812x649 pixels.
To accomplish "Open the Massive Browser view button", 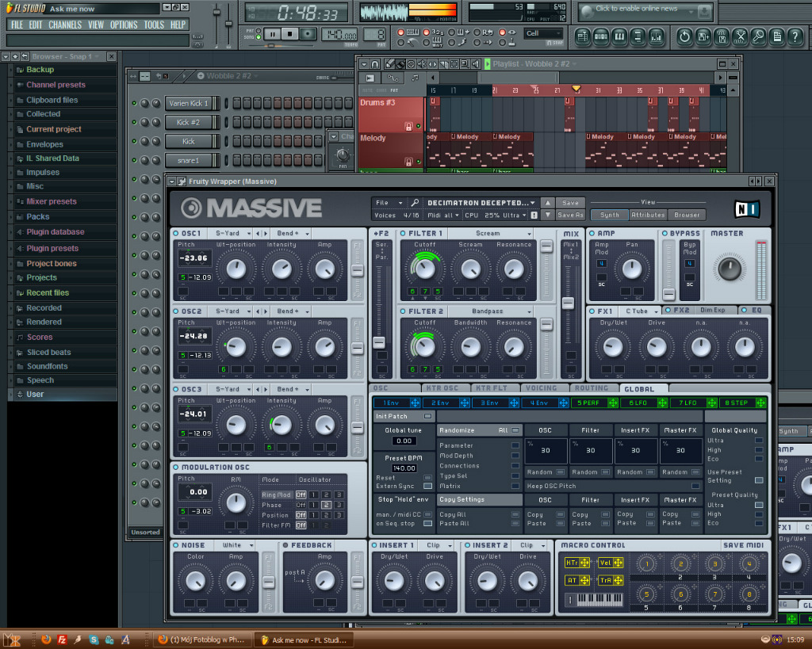I will pyautogui.click(x=687, y=215).
